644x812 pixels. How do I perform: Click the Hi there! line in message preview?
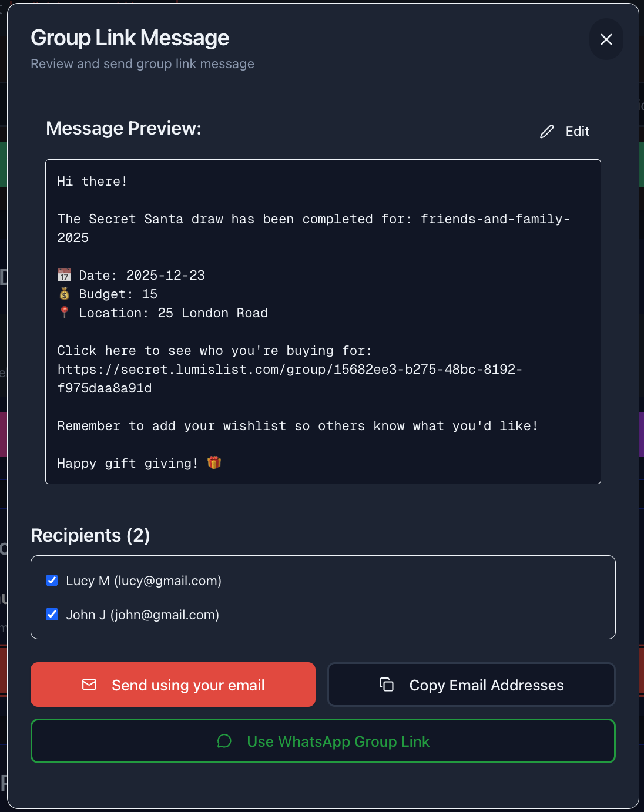coord(92,182)
